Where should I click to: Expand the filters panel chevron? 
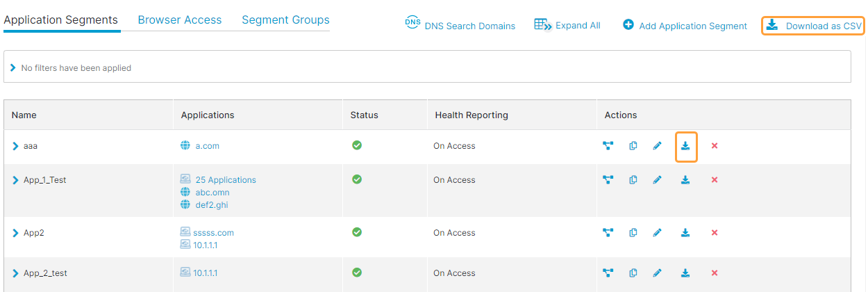tap(13, 68)
